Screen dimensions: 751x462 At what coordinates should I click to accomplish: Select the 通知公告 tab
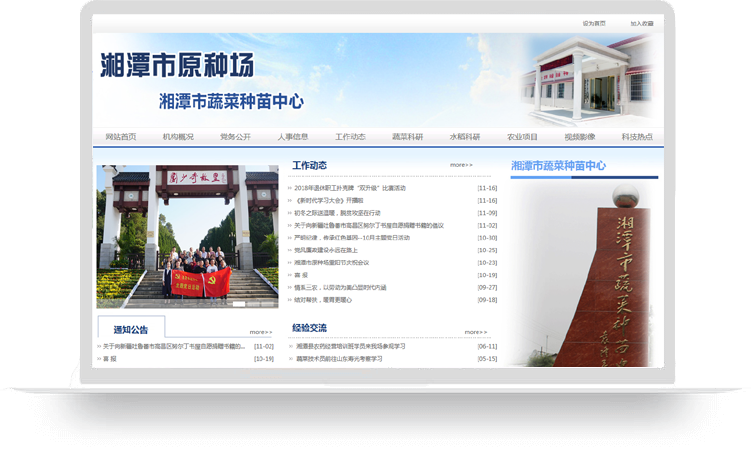[x=131, y=329]
